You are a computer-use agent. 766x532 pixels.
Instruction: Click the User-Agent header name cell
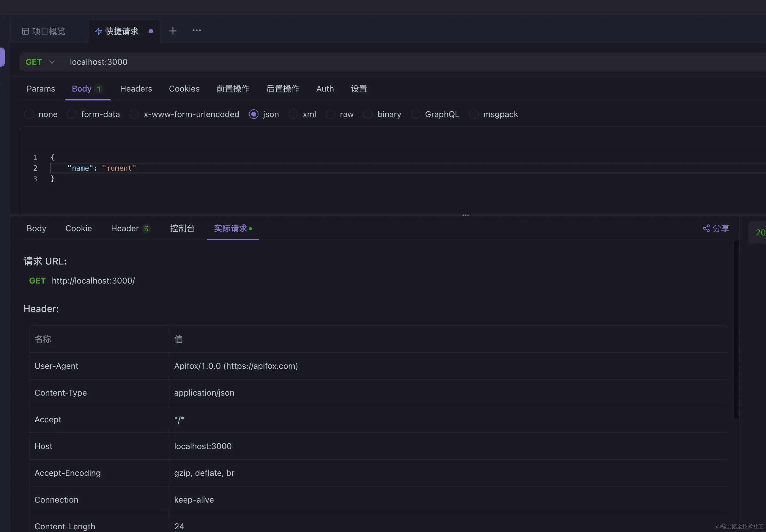[x=99, y=366]
